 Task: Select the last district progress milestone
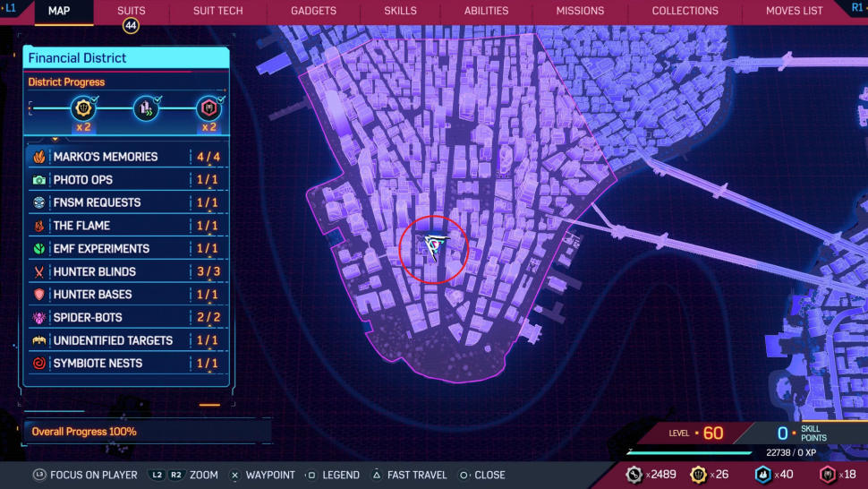point(208,109)
